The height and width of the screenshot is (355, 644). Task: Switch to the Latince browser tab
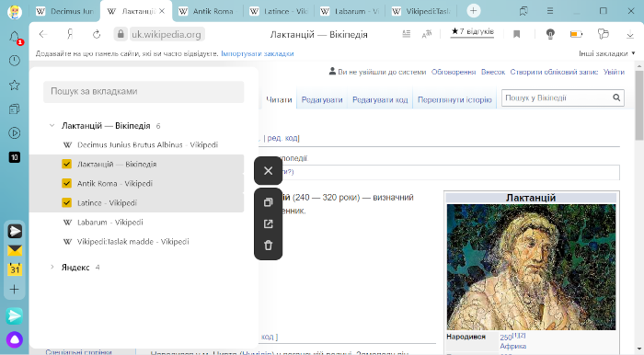pos(279,11)
